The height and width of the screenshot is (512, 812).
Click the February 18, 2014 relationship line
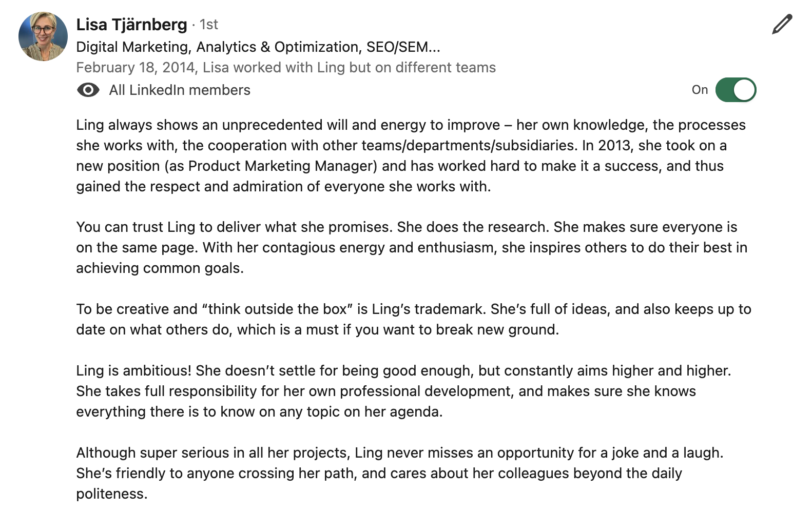[x=285, y=68]
